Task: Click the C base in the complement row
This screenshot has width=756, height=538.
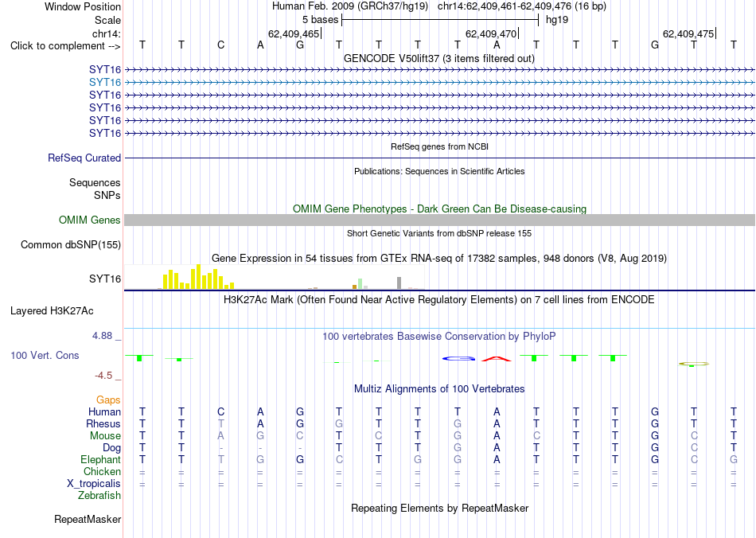Action: [x=220, y=45]
